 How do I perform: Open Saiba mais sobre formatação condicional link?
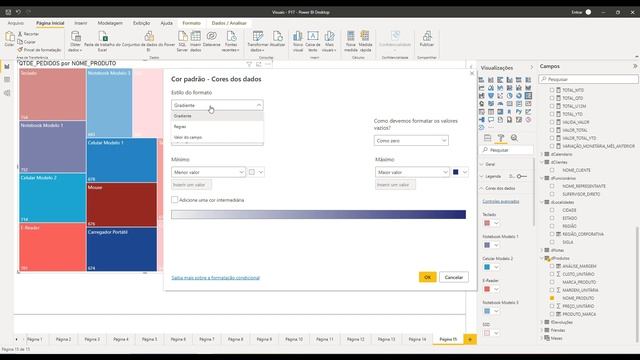pos(216,278)
